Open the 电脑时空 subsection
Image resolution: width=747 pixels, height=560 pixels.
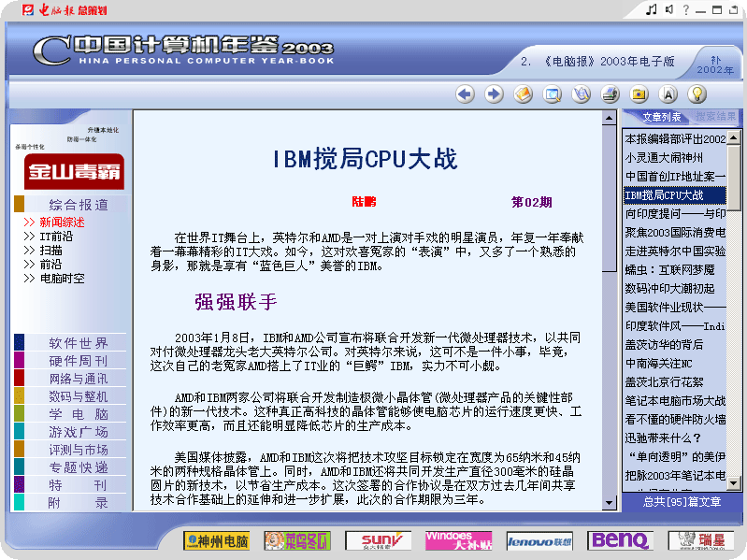[62, 279]
